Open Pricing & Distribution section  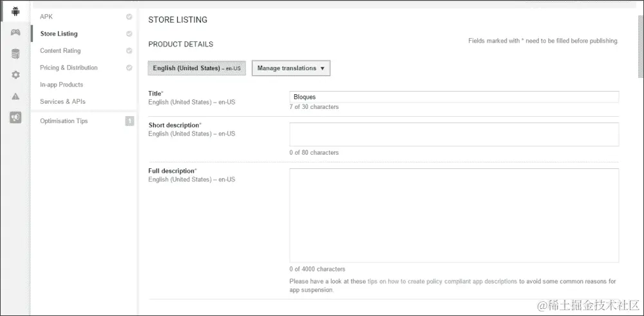click(69, 68)
